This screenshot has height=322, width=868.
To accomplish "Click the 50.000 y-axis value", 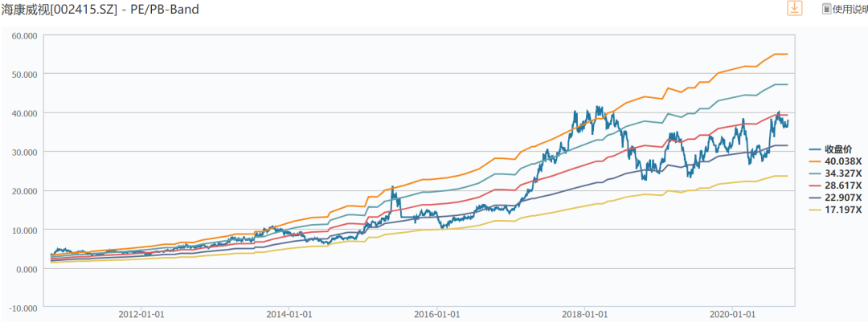I will pos(26,74).
